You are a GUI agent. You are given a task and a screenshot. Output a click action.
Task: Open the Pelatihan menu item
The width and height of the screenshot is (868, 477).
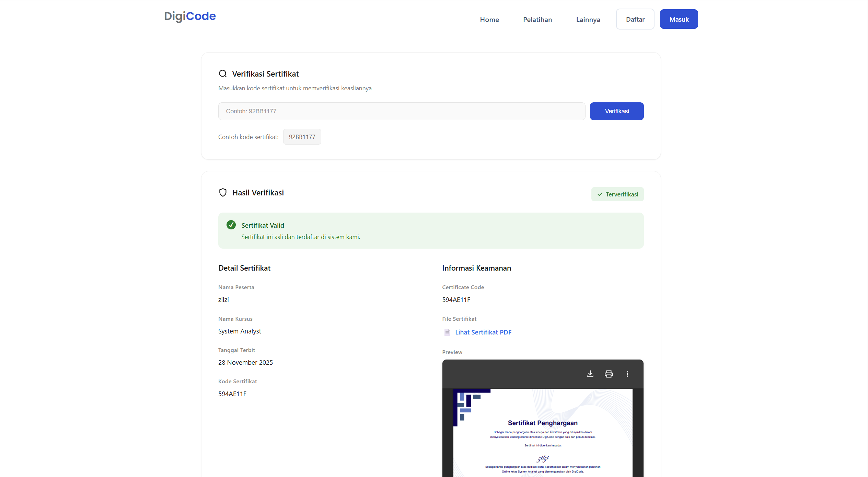[537, 20]
